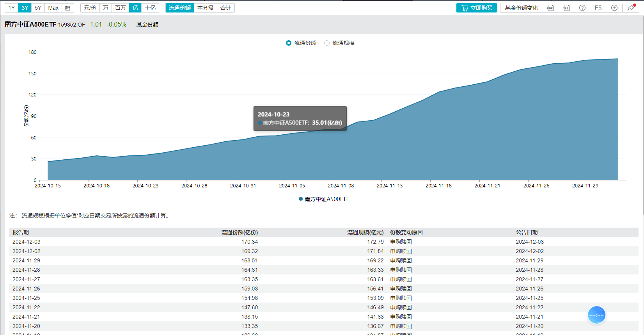Click the floating blue assistant button
The image size is (644, 335).
596,315
